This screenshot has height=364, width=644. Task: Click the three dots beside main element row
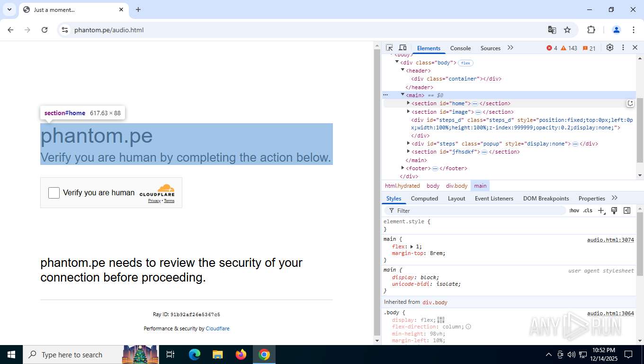point(385,95)
